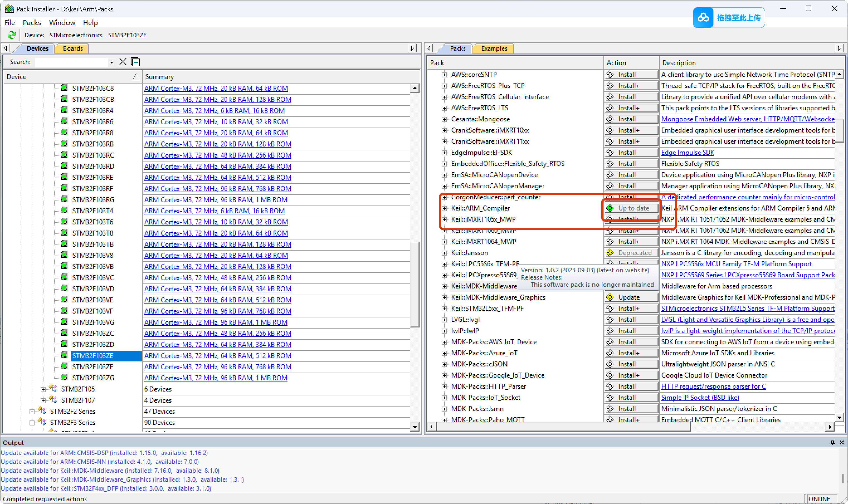848x504 pixels.
Task: Click the STM32F3 Series family icon
Action: [x=42, y=422]
